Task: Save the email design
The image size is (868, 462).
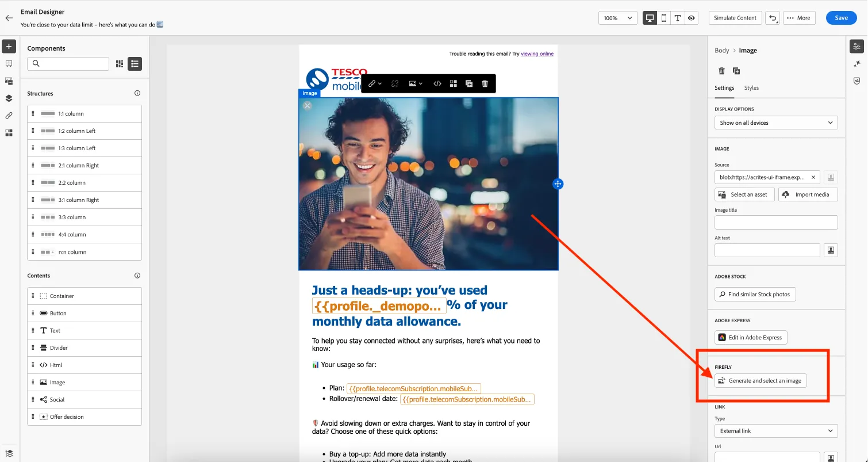Action: point(842,18)
